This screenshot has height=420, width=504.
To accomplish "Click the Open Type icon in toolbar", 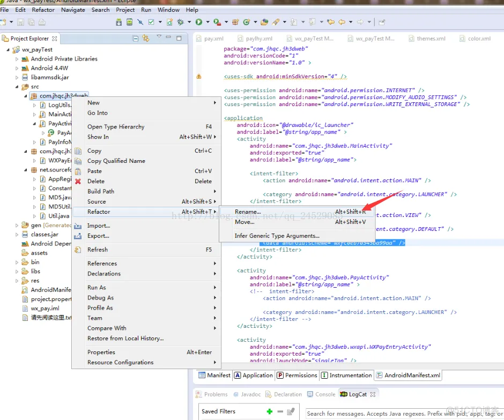I will (264, 22).
